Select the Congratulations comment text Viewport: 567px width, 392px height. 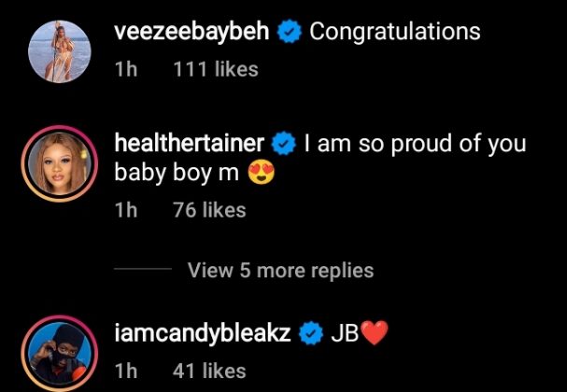pos(394,32)
